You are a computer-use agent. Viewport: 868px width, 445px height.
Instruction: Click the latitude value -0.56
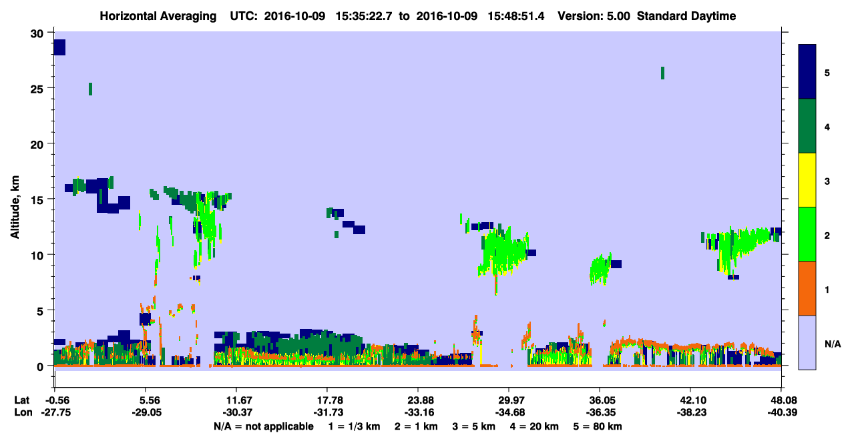point(54,400)
